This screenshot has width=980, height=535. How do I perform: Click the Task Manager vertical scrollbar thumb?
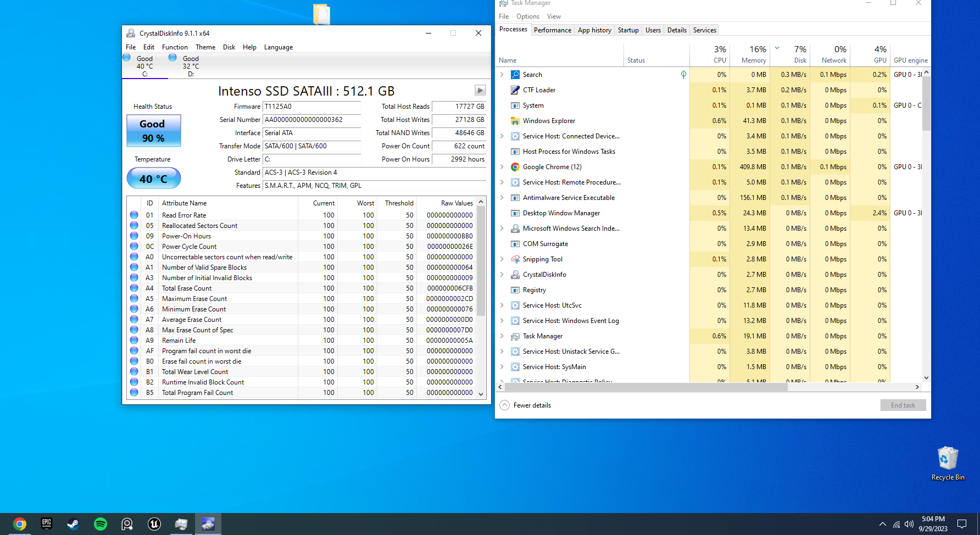[926, 103]
